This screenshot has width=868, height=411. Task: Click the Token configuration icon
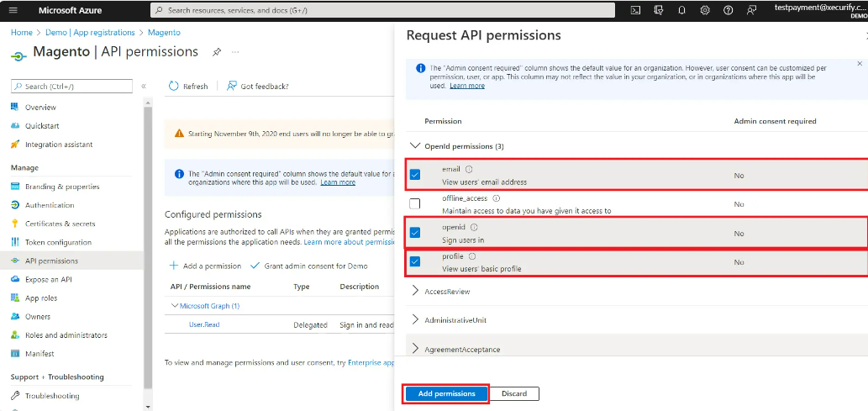click(x=15, y=242)
